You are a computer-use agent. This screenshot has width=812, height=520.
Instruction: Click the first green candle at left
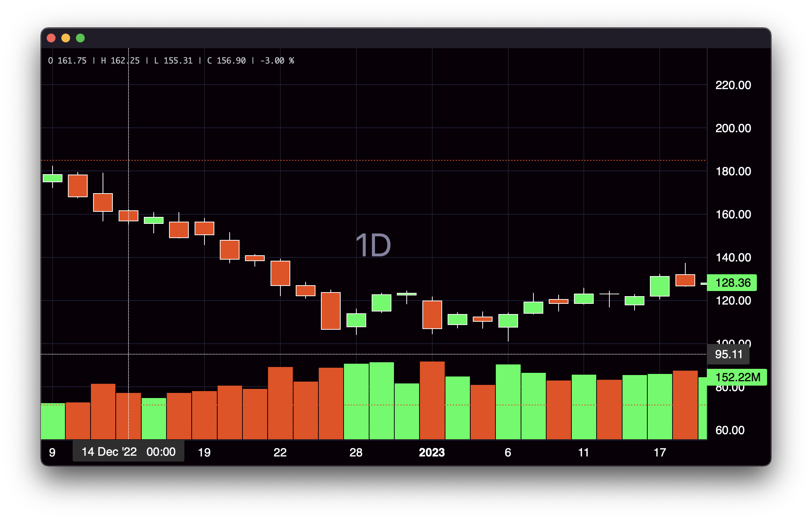pyautogui.click(x=53, y=178)
